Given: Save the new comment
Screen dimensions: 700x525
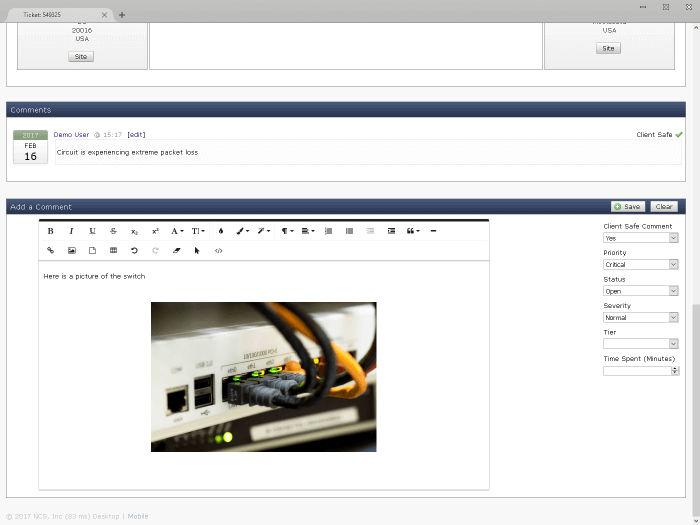Looking at the screenshot, I should tap(628, 206).
